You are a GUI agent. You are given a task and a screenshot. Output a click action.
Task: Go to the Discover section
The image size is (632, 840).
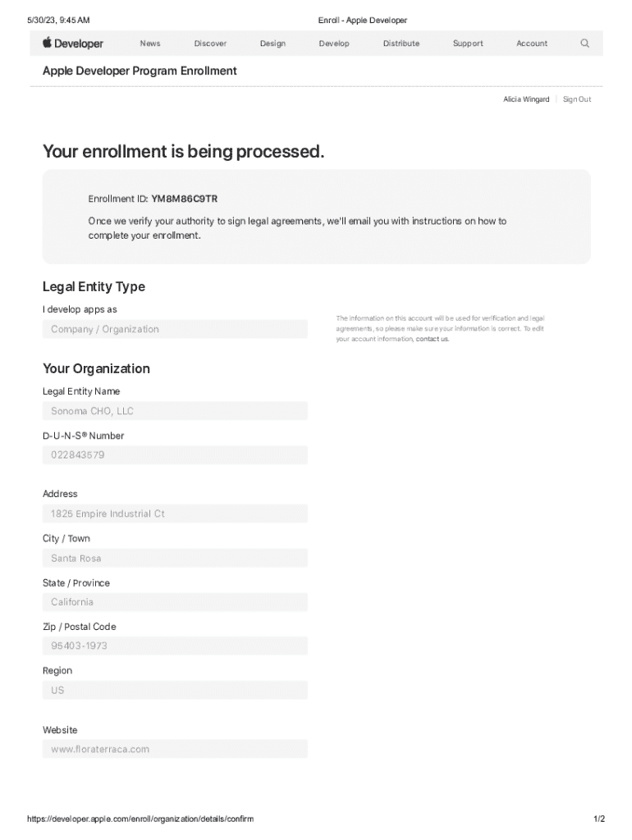point(210,43)
